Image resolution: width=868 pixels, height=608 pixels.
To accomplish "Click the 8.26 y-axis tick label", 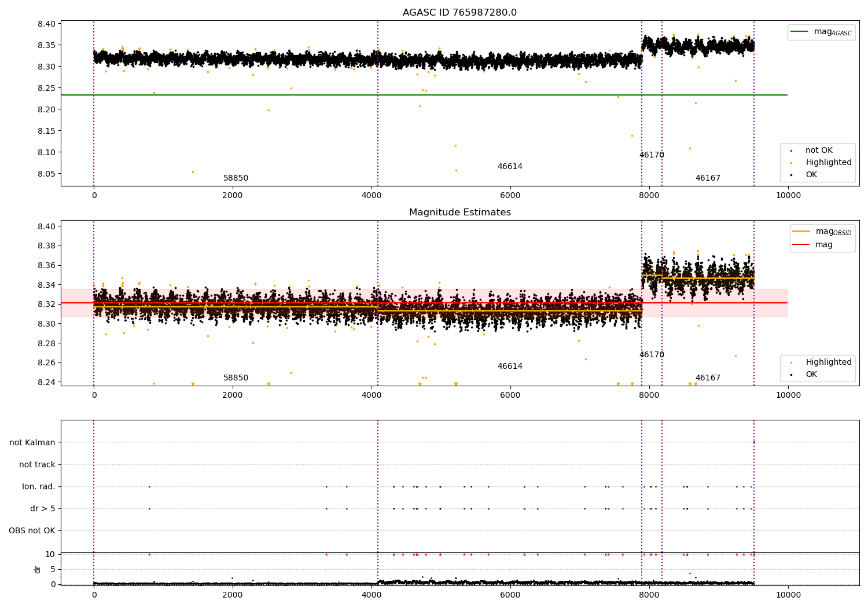I will click(x=46, y=363).
